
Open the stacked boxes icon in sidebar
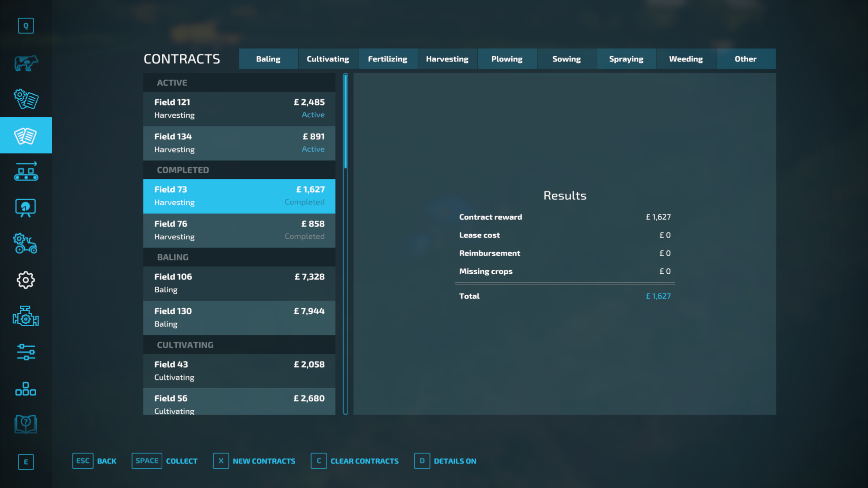26,389
